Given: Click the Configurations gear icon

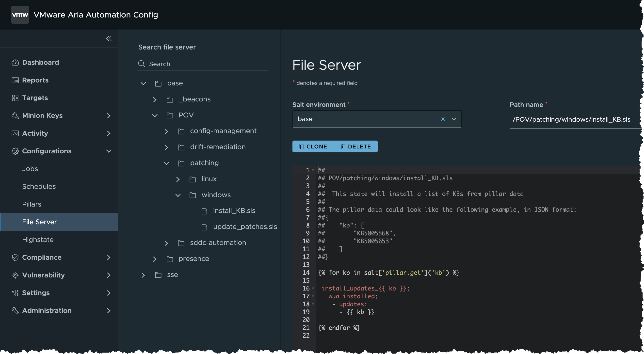Looking at the screenshot, I should pos(15,151).
